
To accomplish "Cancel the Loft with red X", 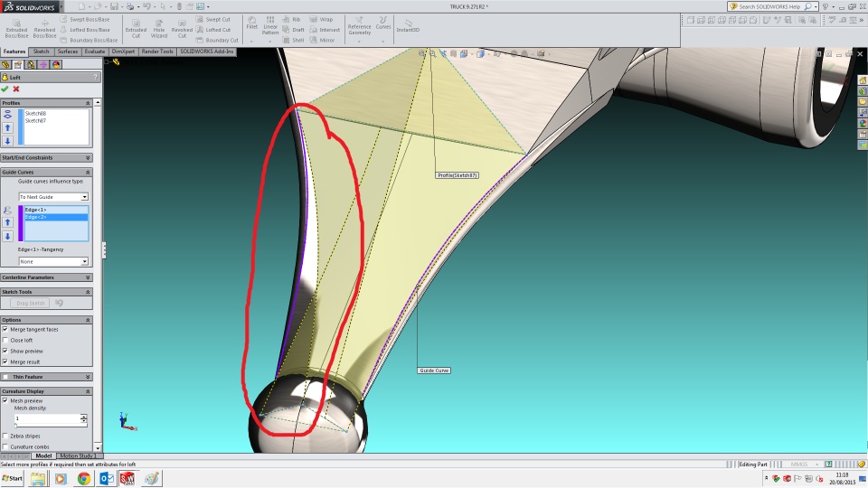I will click(x=16, y=89).
